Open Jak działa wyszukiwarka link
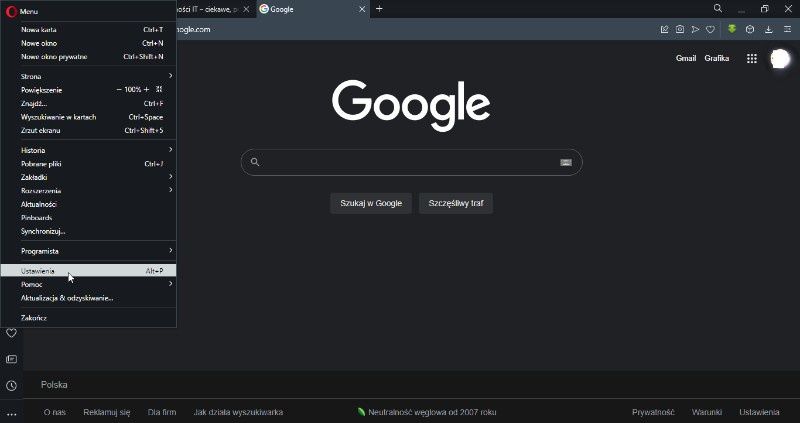 [238, 412]
